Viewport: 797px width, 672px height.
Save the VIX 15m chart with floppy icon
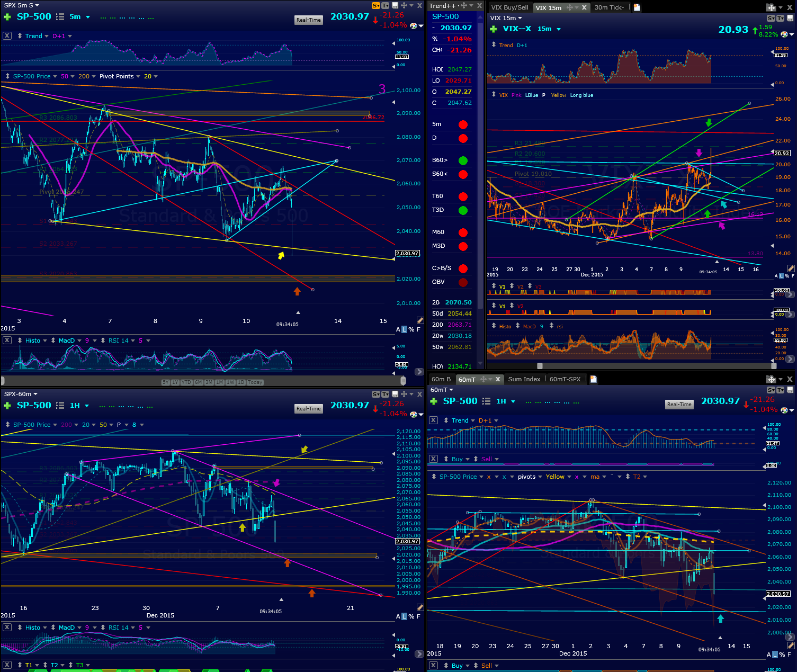pos(790,19)
